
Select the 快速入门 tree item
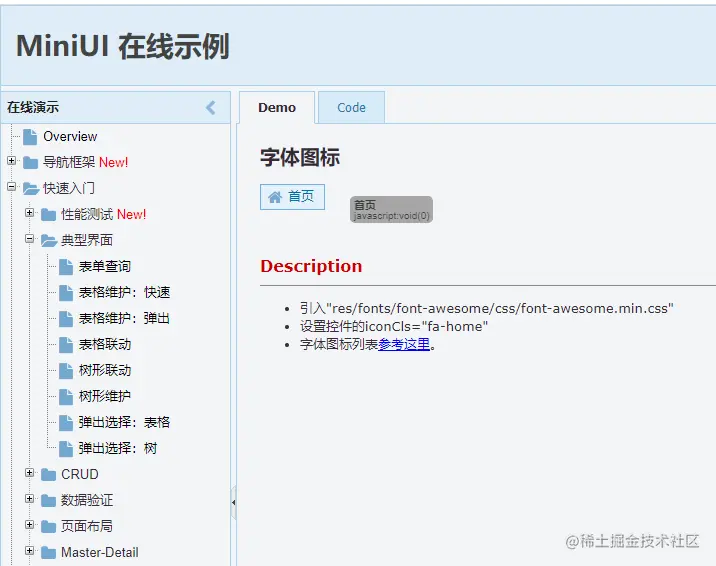[x=69, y=189]
